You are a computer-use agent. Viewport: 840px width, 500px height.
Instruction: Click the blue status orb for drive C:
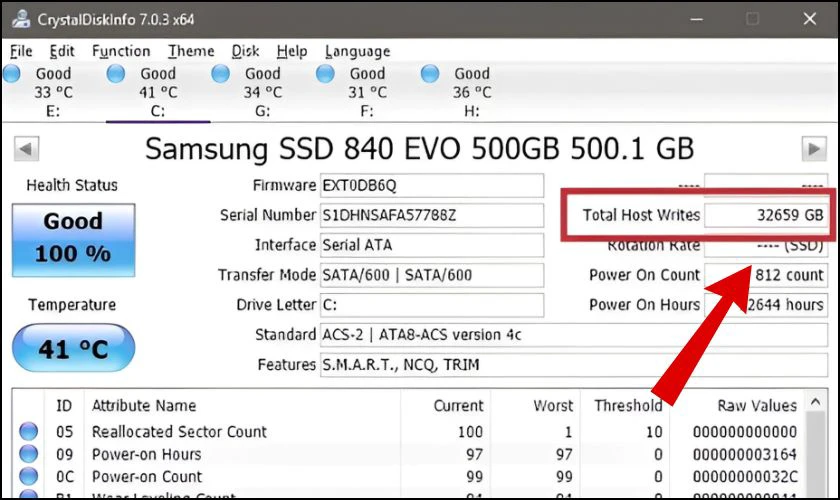(116, 73)
